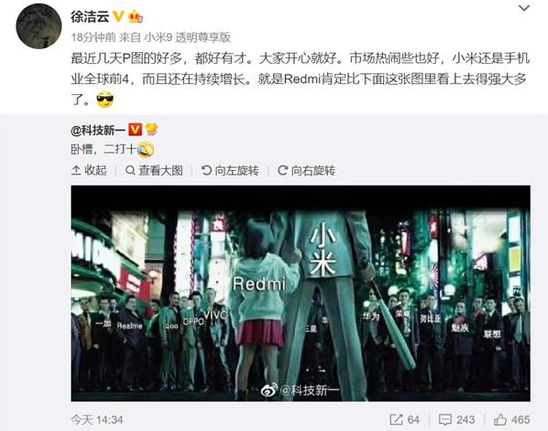Open the 今天 14:34 timestamp link

coord(97,419)
